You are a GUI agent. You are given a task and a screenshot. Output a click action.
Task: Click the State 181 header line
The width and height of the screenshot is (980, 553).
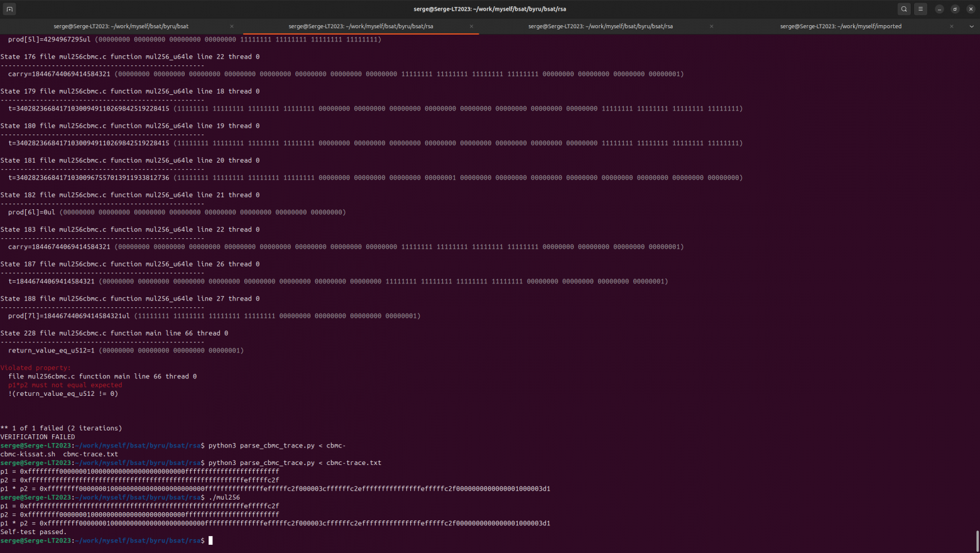pyautogui.click(x=130, y=160)
